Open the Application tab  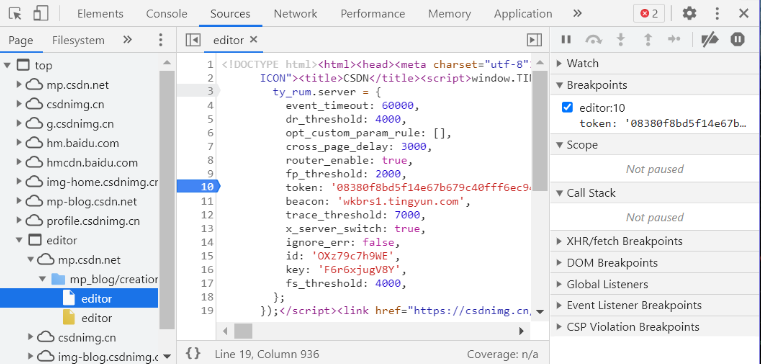click(523, 14)
